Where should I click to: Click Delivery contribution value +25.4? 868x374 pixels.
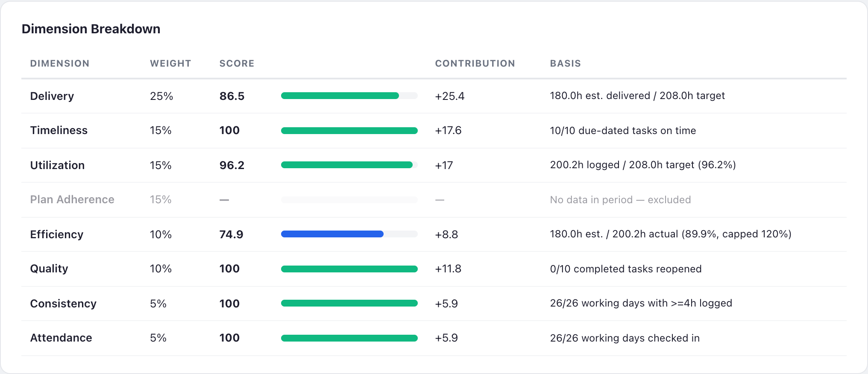[x=449, y=96]
